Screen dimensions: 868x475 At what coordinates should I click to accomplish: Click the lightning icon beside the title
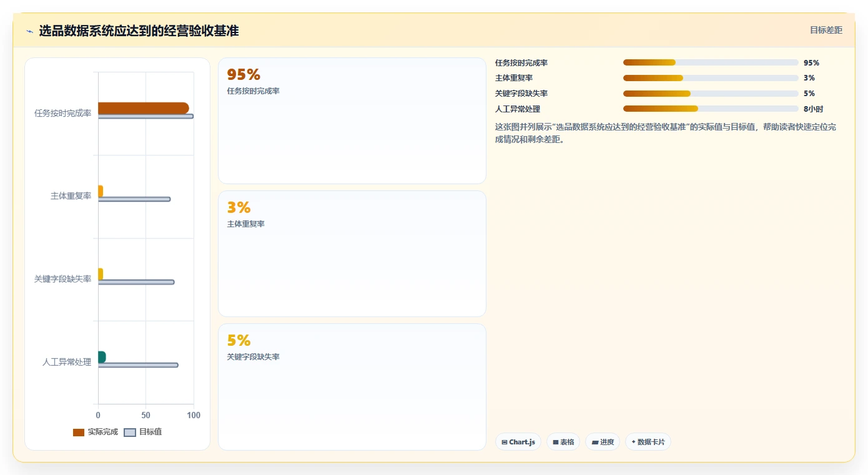[x=29, y=31]
